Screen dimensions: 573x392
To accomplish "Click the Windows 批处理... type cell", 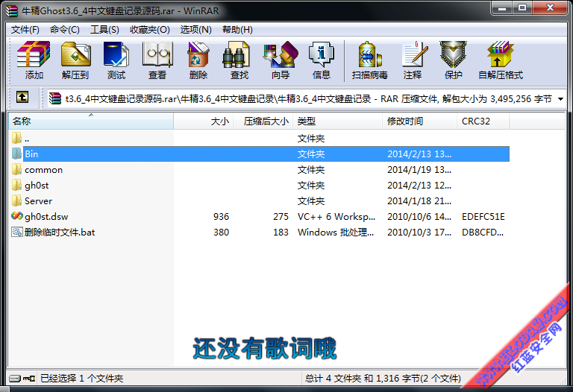I will pos(336,233).
